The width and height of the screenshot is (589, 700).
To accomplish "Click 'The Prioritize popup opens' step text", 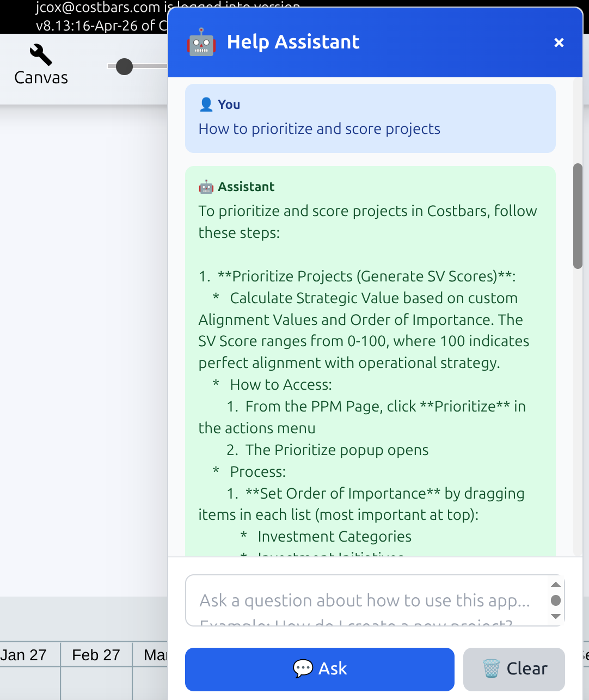I will [337, 450].
